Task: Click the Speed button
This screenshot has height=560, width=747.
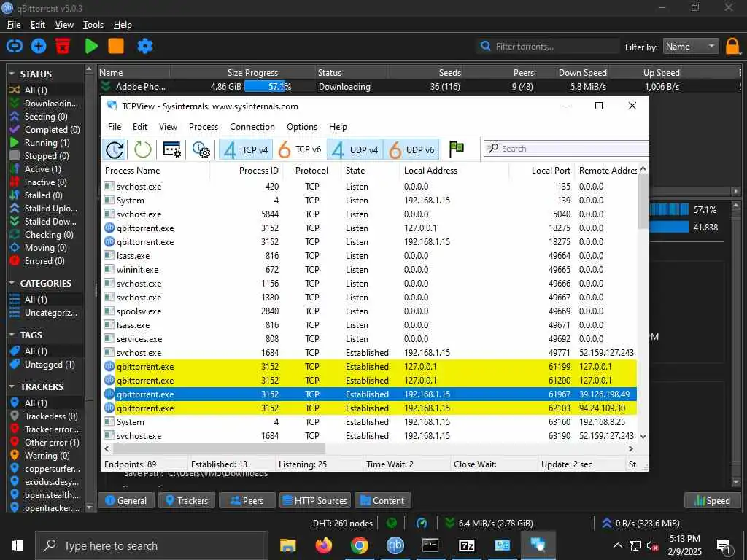Action: (712, 500)
